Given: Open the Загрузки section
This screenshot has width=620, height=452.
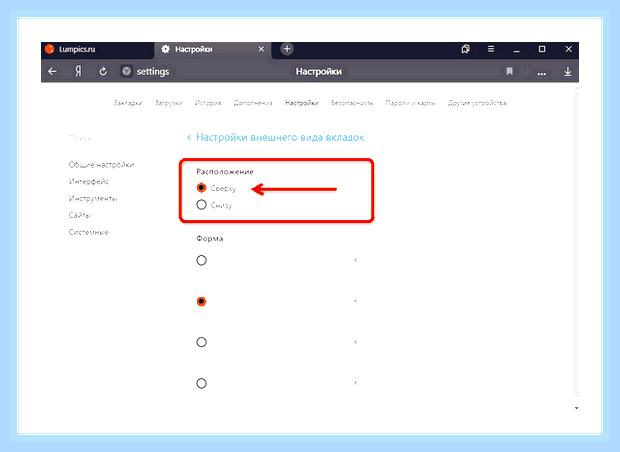Looking at the screenshot, I should pos(168,103).
